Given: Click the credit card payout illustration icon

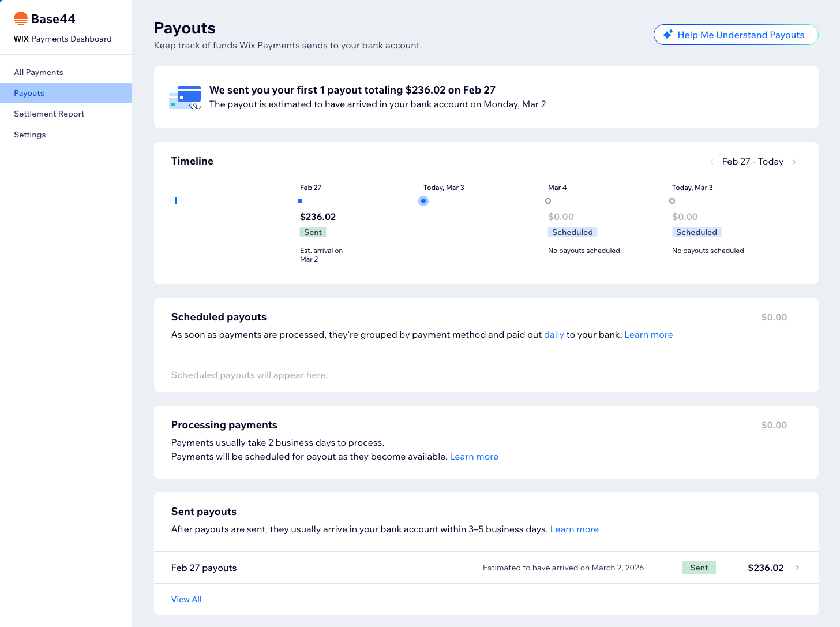Looking at the screenshot, I should 185,96.
